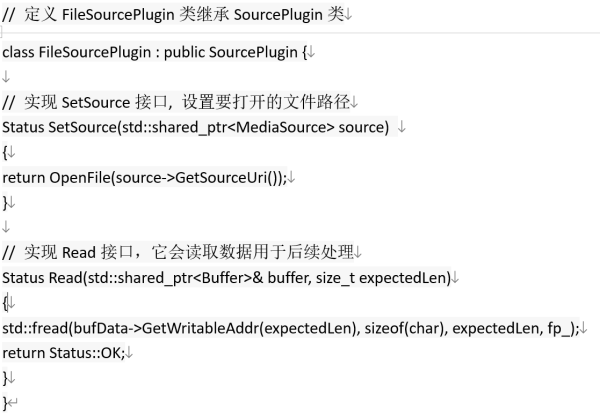Click the SetSource interface comment line
The image size is (600, 416).
pyautogui.click(x=176, y=102)
